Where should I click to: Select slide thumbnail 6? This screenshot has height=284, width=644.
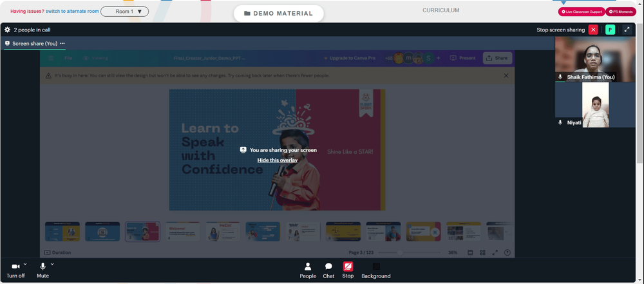tap(263, 231)
